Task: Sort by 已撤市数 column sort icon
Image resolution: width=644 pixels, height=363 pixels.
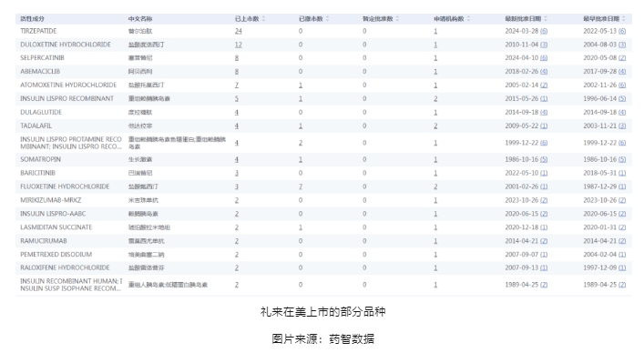Action: [x=327, y=19]
